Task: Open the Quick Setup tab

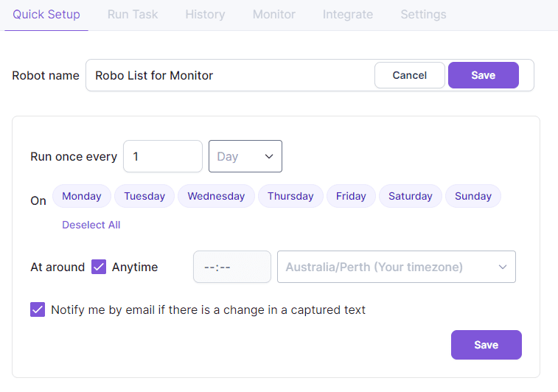Action: click(46, 15)
